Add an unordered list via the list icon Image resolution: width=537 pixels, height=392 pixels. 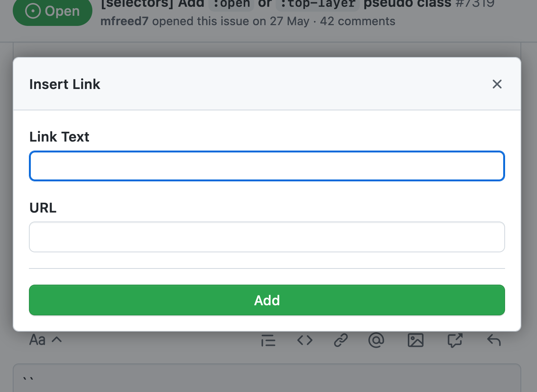point(268,340)
